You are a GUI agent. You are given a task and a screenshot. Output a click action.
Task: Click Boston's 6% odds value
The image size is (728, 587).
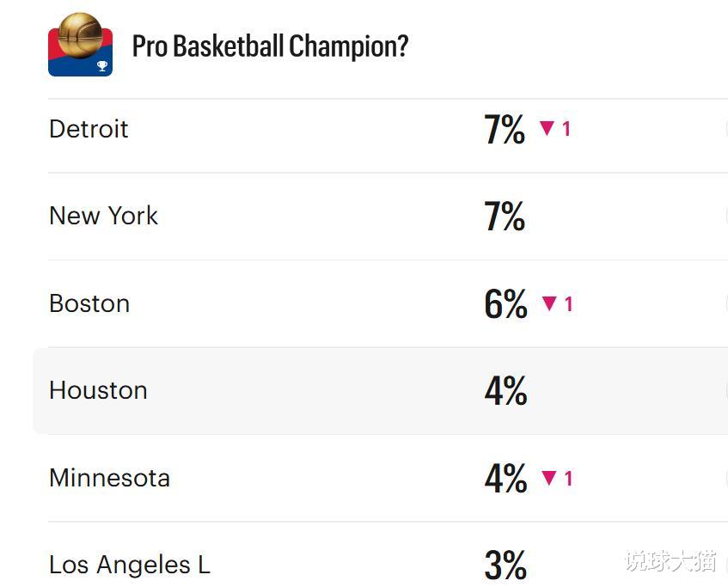click(x=505, y=304)
